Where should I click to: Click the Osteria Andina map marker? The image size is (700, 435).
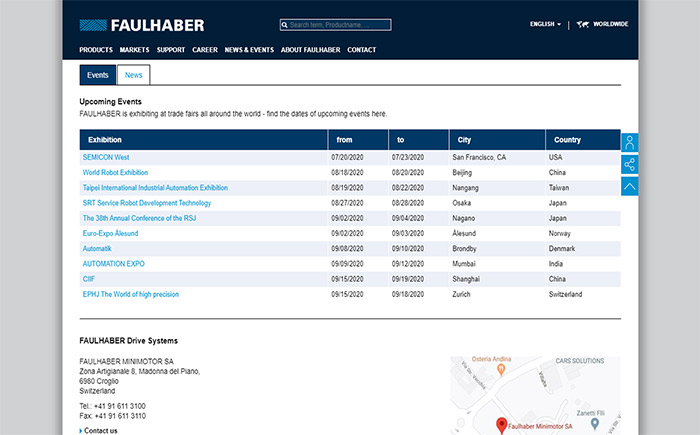pos(501,369)
